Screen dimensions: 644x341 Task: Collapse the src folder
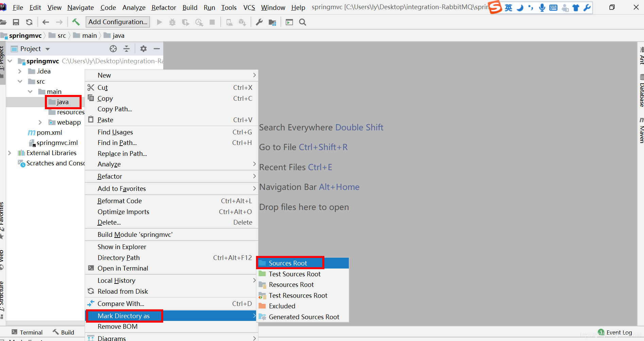point(20,81)
